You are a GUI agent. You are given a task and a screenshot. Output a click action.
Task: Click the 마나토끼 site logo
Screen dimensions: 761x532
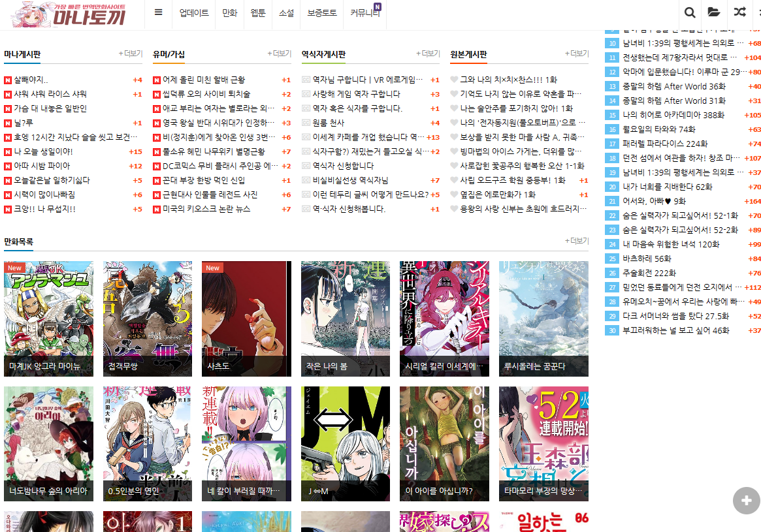pos(69,14)
